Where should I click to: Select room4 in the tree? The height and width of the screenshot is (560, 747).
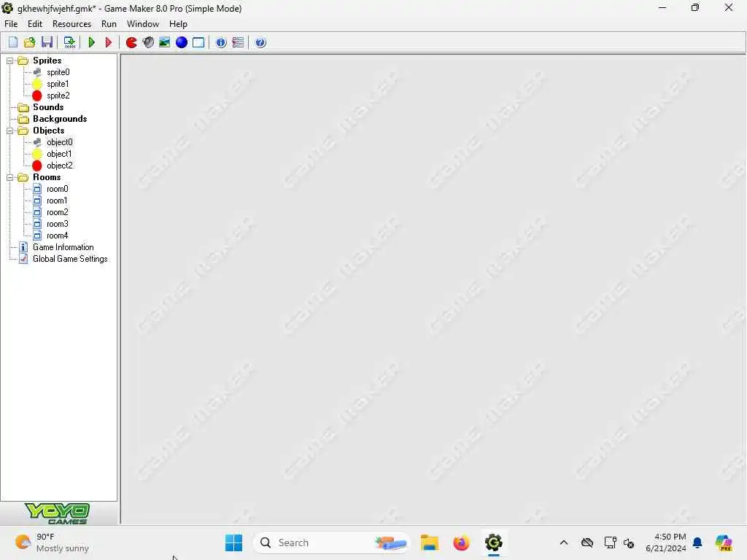[x=57, y=236]
